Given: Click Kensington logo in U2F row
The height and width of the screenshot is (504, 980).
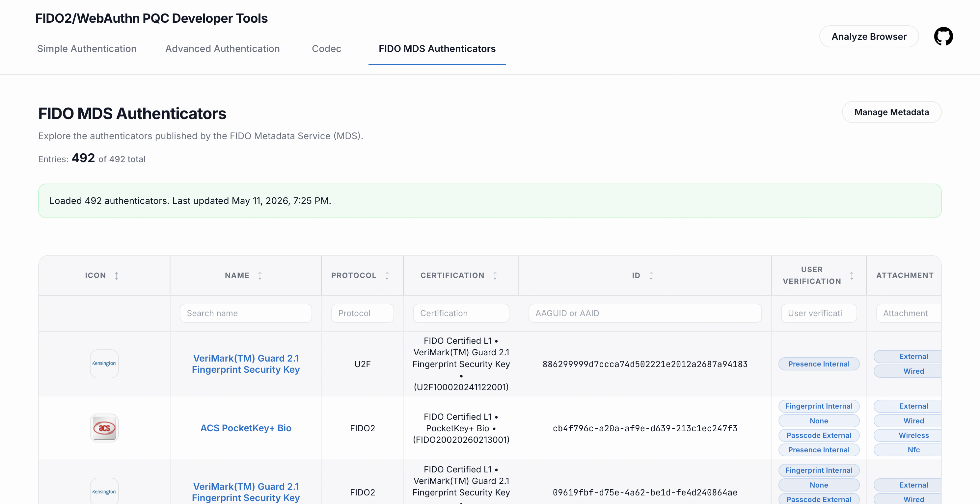Looking at the screenshot, I should click(x=104, y=364).
